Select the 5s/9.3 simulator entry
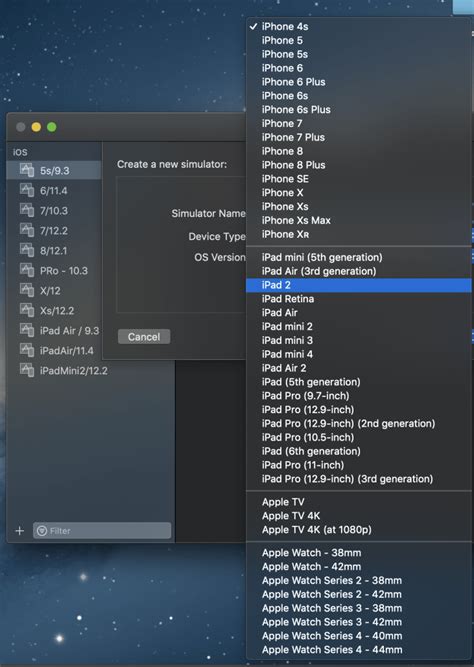This screenshot has width=474, height=667. click(x=54, y=170)
